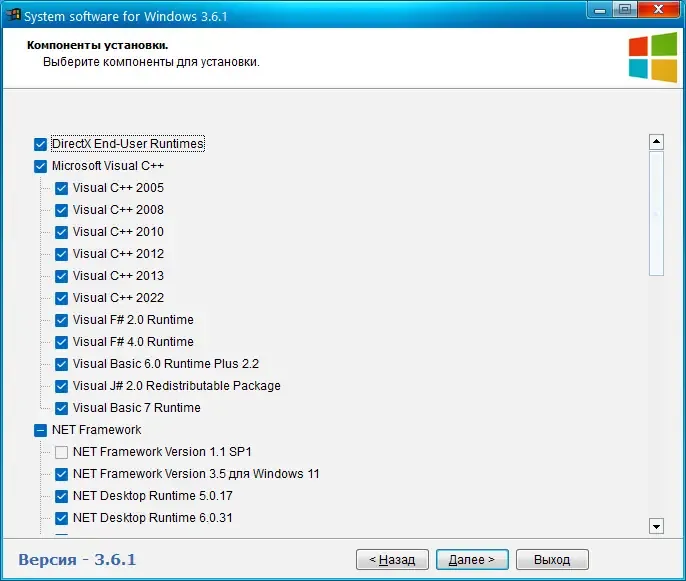Click the window title System software for Windows 3.6.1

[x=126, y=17]
